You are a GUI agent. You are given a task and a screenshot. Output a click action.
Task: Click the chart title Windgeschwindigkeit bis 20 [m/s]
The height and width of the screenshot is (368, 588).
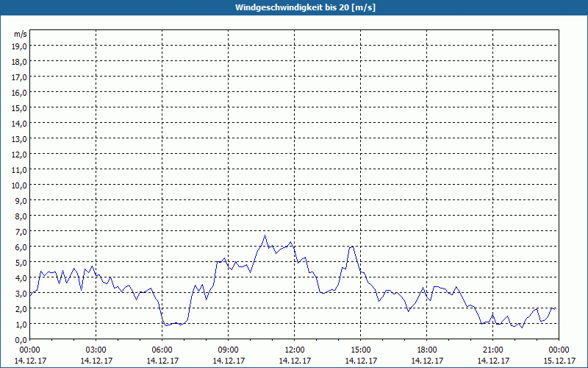305,7
